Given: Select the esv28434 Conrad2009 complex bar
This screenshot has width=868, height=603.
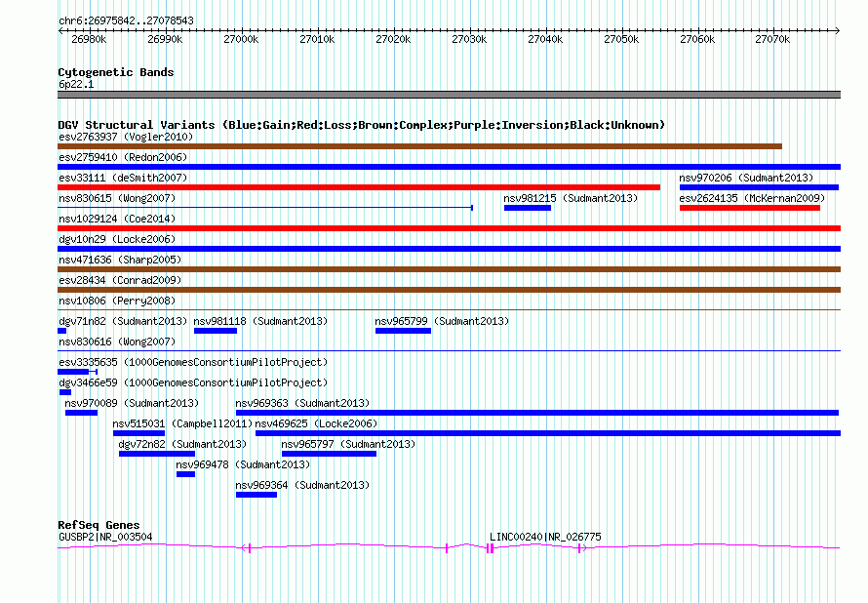Looking at the screenshot, I should point(449,290).
